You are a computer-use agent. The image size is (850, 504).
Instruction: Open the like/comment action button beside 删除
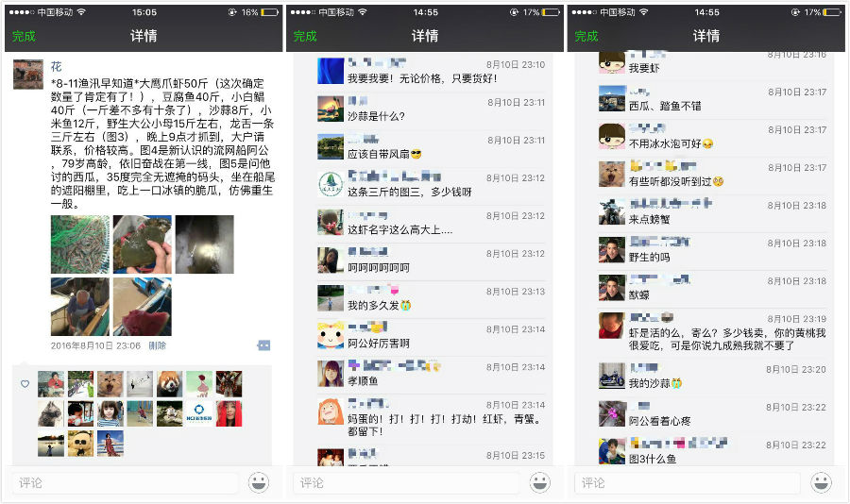point(263,345)
